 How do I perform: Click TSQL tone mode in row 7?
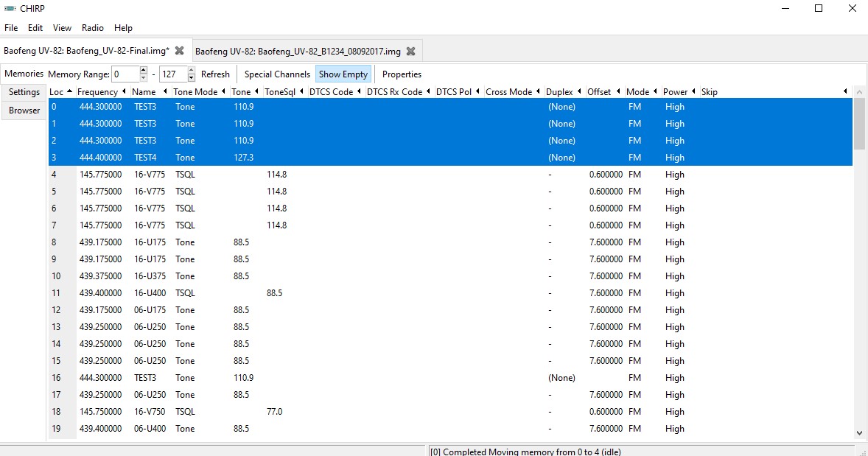click(x=186, y=225)
